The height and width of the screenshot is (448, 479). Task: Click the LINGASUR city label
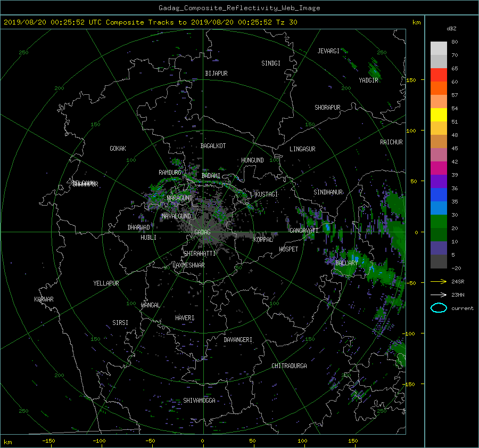(302, 149)
